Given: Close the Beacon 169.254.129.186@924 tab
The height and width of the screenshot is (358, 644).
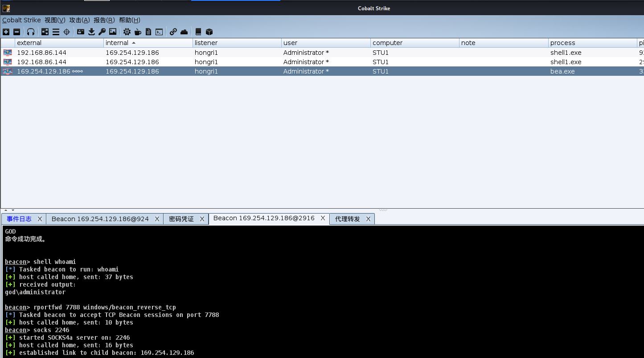Looking at the screenshot, I should point(157,219).
